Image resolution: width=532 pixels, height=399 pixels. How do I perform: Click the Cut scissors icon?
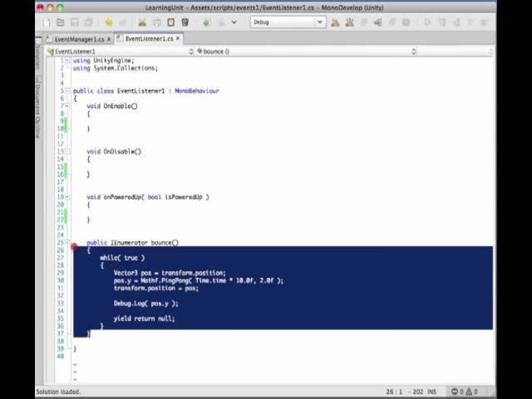(142, 22)
